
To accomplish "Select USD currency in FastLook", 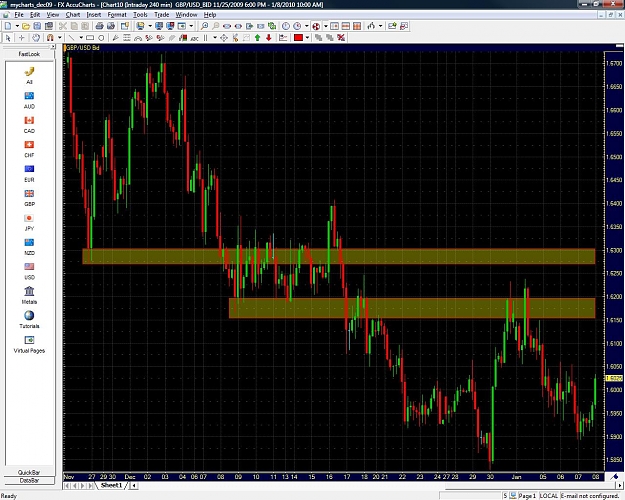I will [x=29, y=270].
